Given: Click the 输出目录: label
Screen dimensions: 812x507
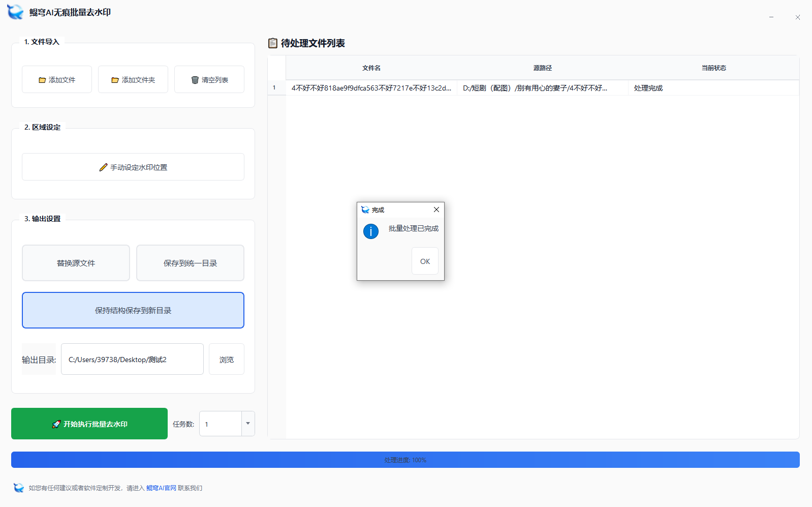Looking at the screenshot, I should 39,360.
